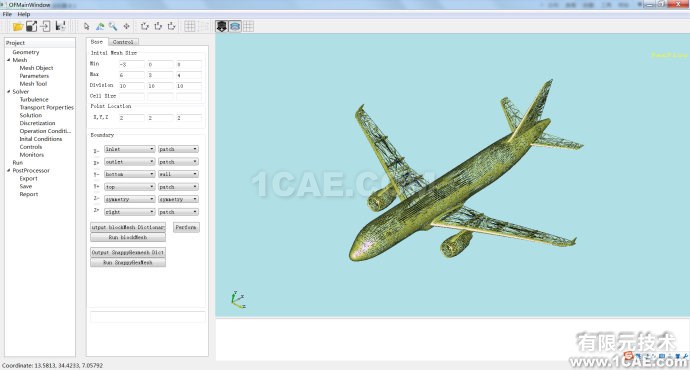The width and height of the screenshot is (690, 370).
Task: Click the open folder icon in toolbar
Action: [18, 26]
